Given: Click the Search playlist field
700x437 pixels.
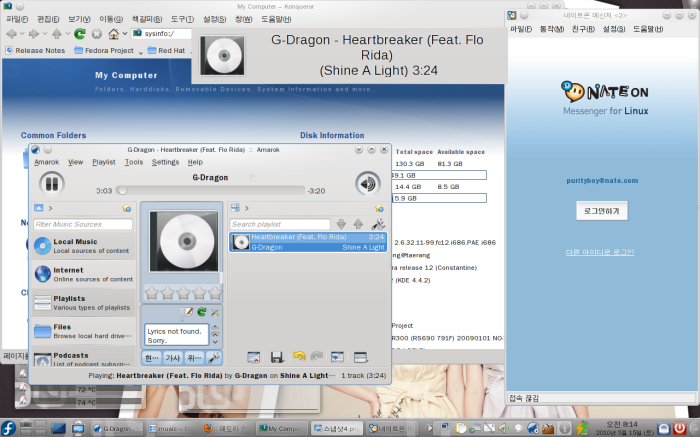Looking at the screenshot, I should [280, 224].
